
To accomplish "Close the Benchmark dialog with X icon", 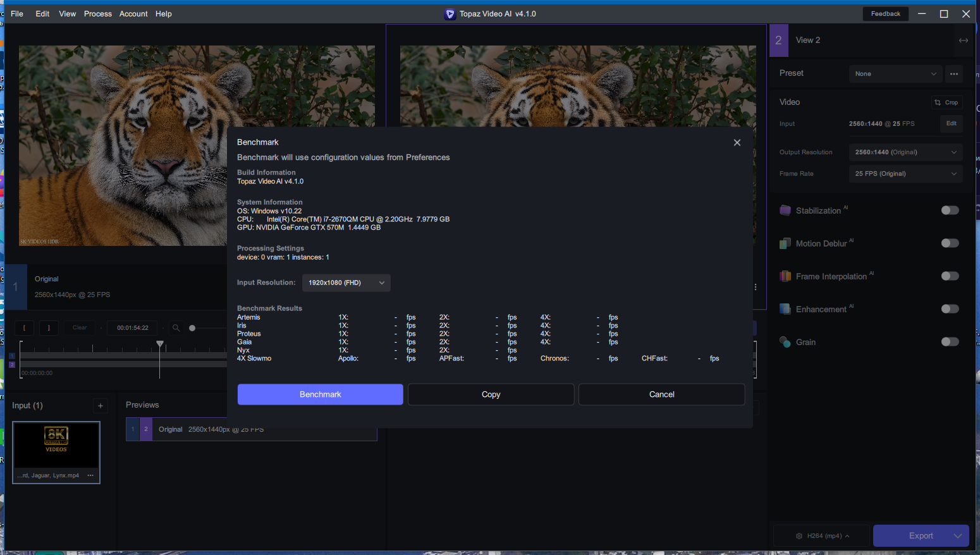I will point(737,142).
